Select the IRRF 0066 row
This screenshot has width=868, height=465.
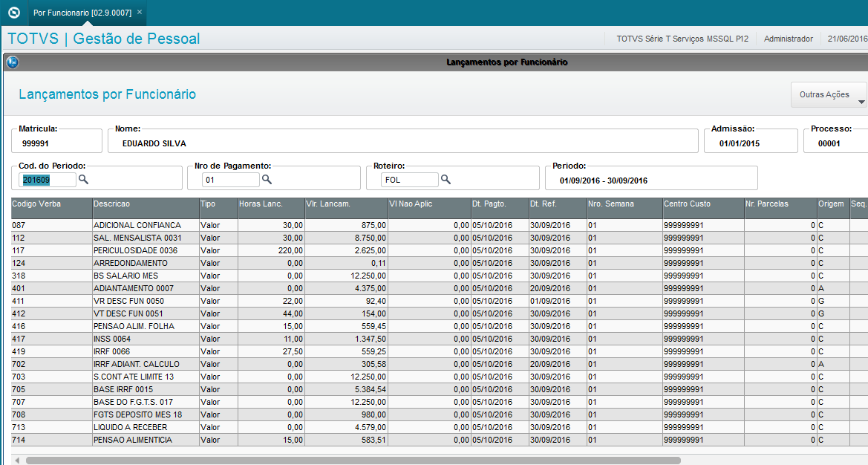pos(440,351)
